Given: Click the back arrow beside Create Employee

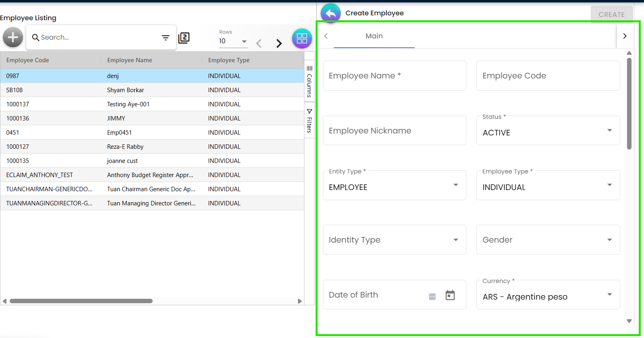Looking at the screenshot, I should [x=331, y=13].
